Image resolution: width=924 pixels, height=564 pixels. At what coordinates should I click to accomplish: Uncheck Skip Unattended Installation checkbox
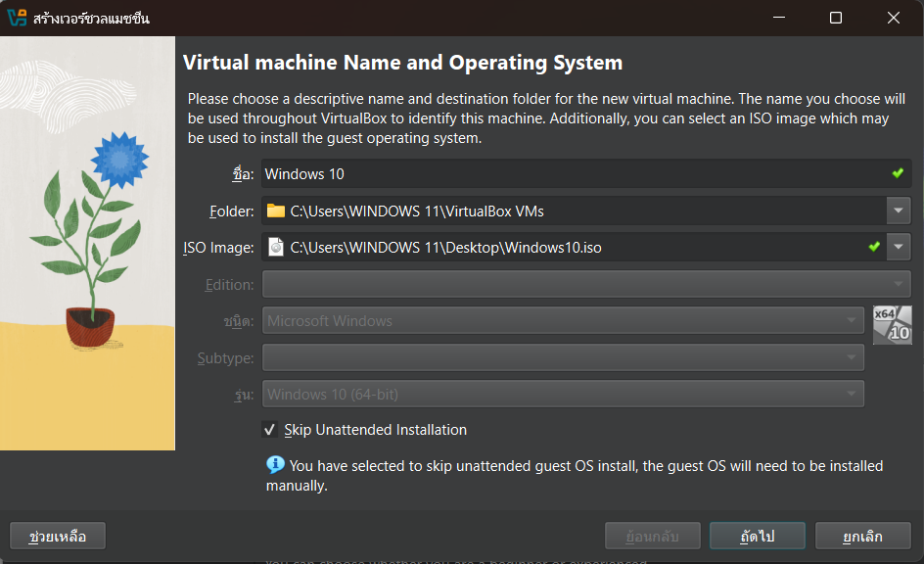(269, 430)
